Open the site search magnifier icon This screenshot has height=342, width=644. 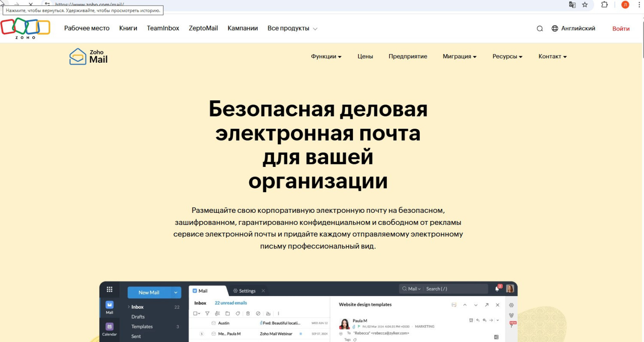click(x=540, y=29)
